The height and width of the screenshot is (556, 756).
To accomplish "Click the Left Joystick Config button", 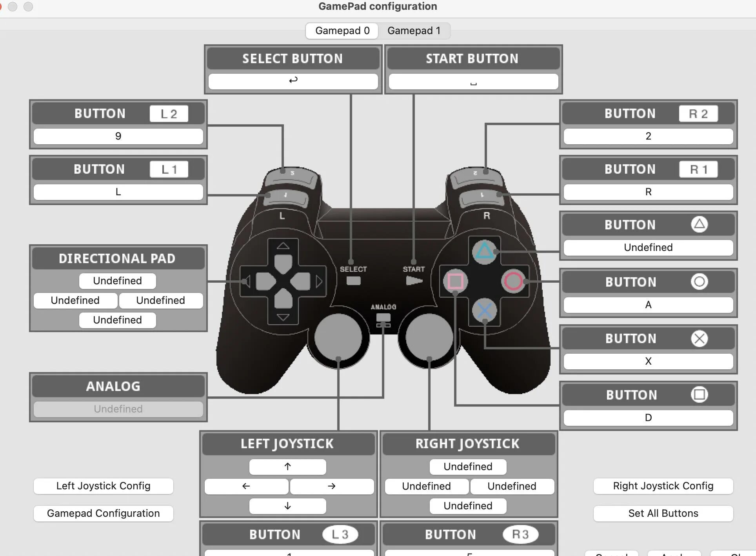I will tap(104, 485).
